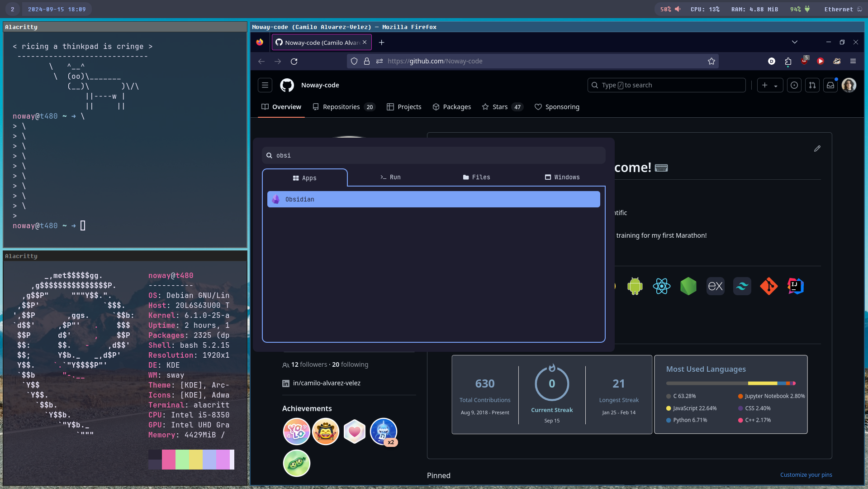Click the React atom icon in the README

(x=662, y=286)
